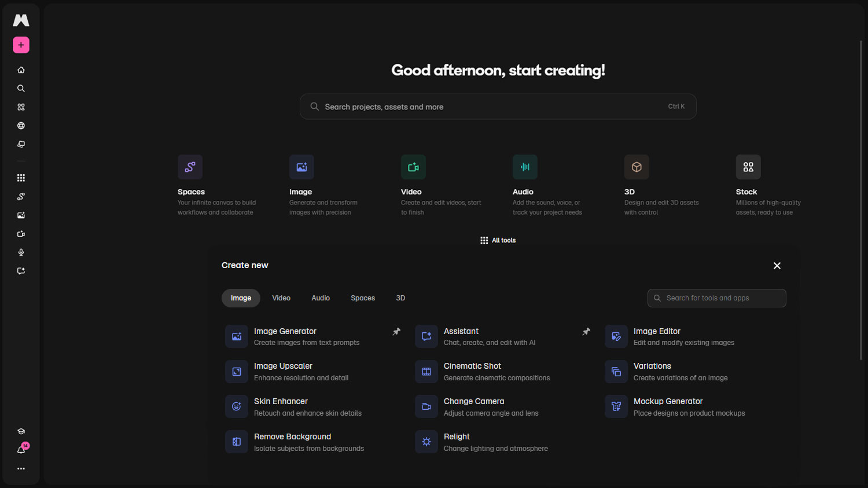Viewport: 868px width, 488px height.
Task: Click the Variations tool icon
Action: point(616,372)
